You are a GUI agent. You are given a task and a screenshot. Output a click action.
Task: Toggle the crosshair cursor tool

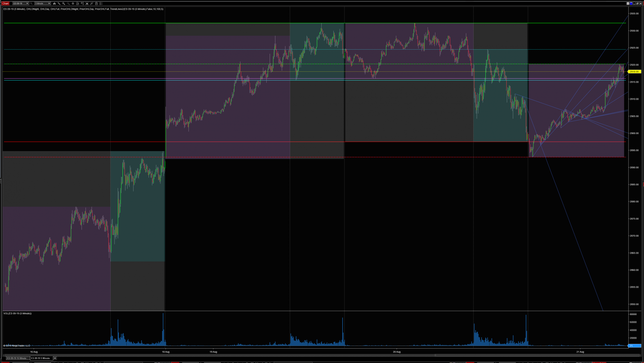coord(73,3)
